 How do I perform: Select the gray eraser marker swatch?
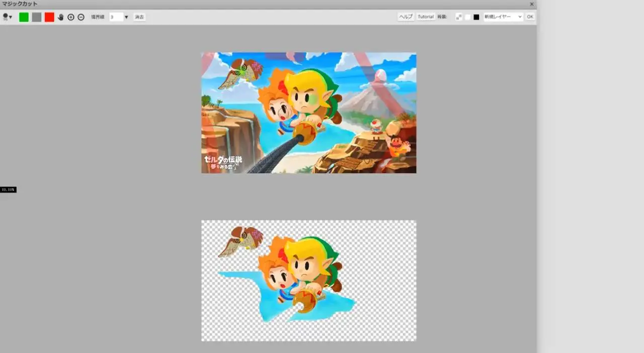tap(37, 17)
